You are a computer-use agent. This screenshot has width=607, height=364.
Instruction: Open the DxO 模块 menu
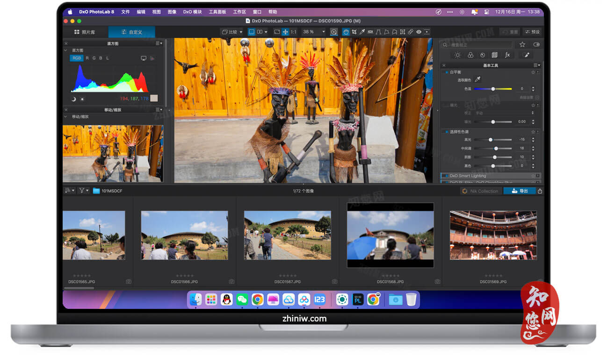pos(193,12)
